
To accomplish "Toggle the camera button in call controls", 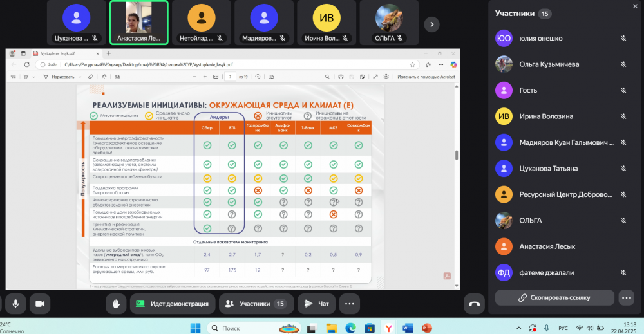I will [40, 303].
